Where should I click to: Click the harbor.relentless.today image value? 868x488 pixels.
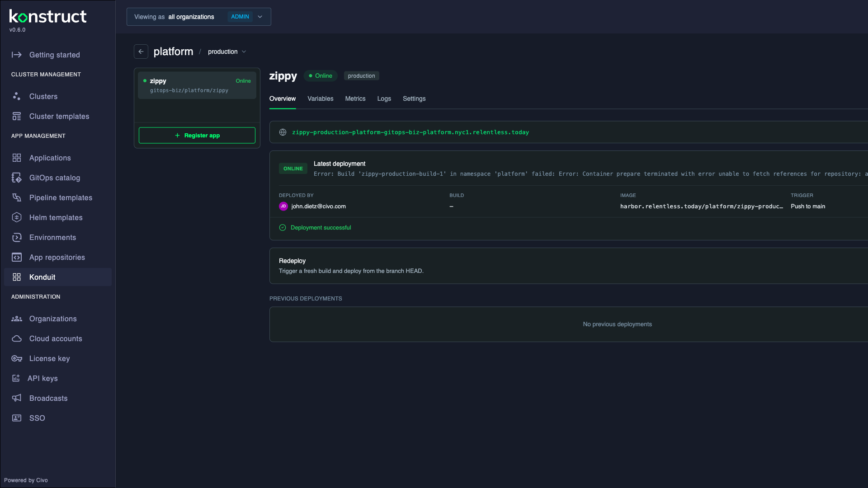click(x=702, y=206)
